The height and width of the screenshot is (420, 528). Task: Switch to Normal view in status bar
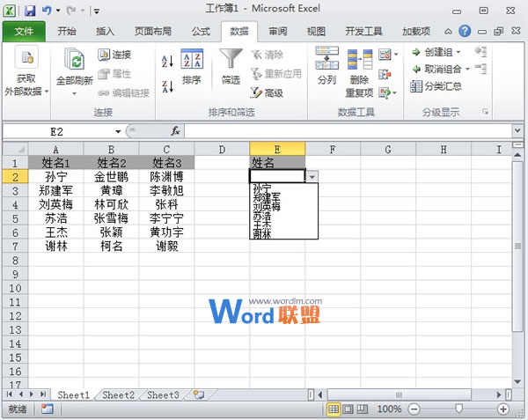tap(334, 409)
